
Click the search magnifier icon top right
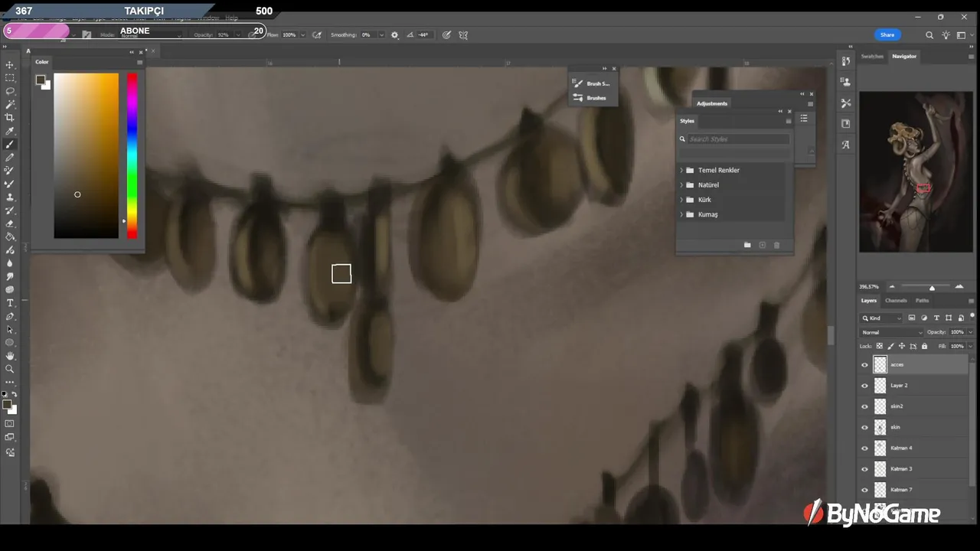(x=929, y=34)
